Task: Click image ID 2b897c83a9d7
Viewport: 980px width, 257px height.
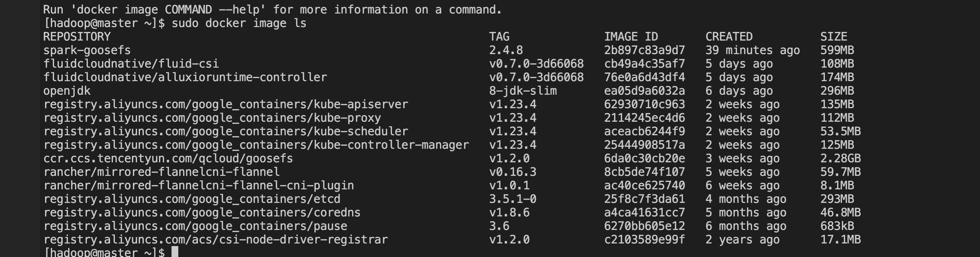Action: click(x=644, y=50)
